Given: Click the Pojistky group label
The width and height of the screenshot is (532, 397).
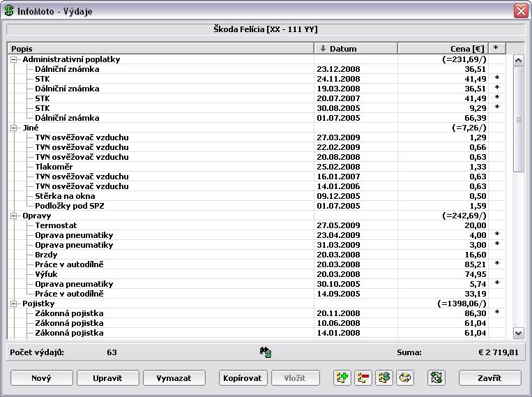Looking at the screenshot, I should click(38, 304).
